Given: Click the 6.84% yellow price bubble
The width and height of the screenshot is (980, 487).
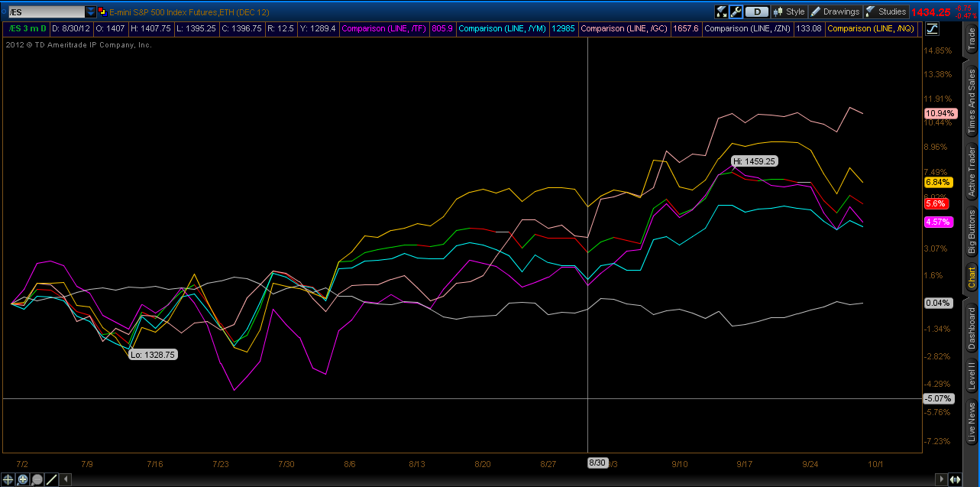Looking at the screenshot, I should coord(937,182).
